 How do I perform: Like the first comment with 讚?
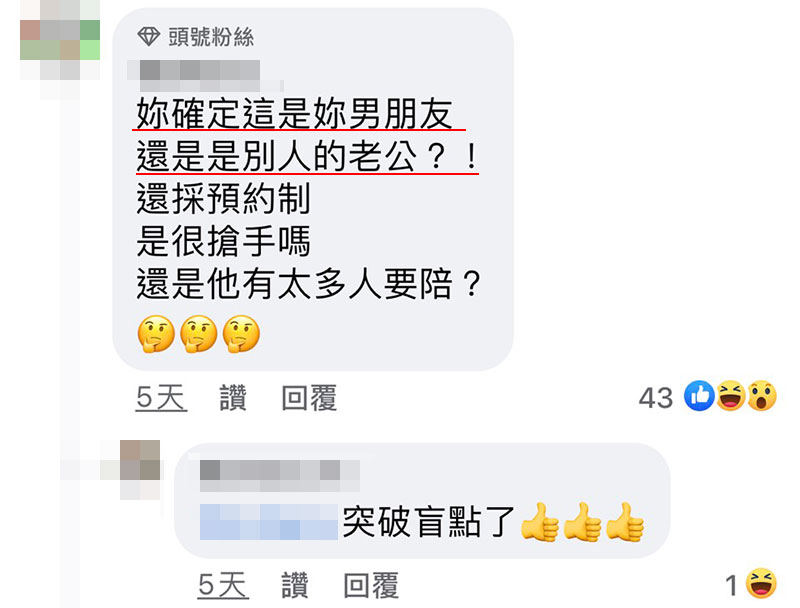[233, 398]
